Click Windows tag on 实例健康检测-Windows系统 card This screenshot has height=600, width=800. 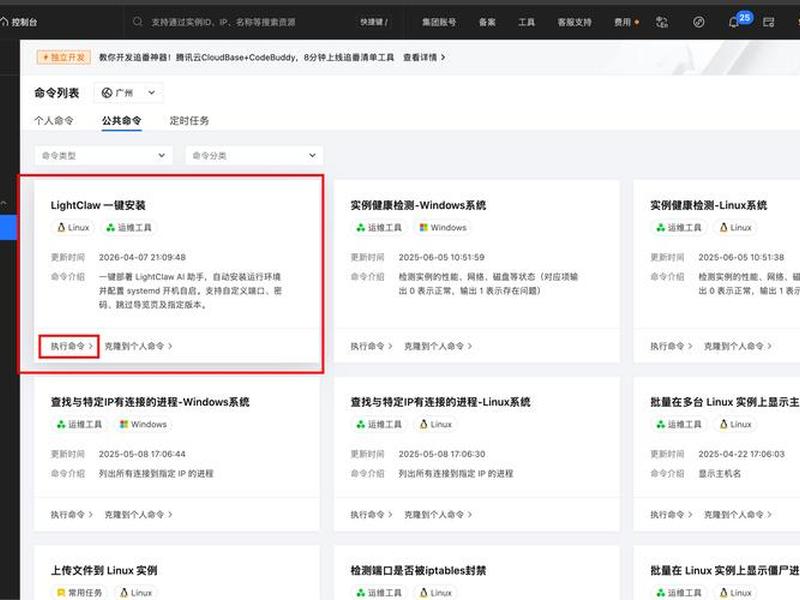point(443,228)
